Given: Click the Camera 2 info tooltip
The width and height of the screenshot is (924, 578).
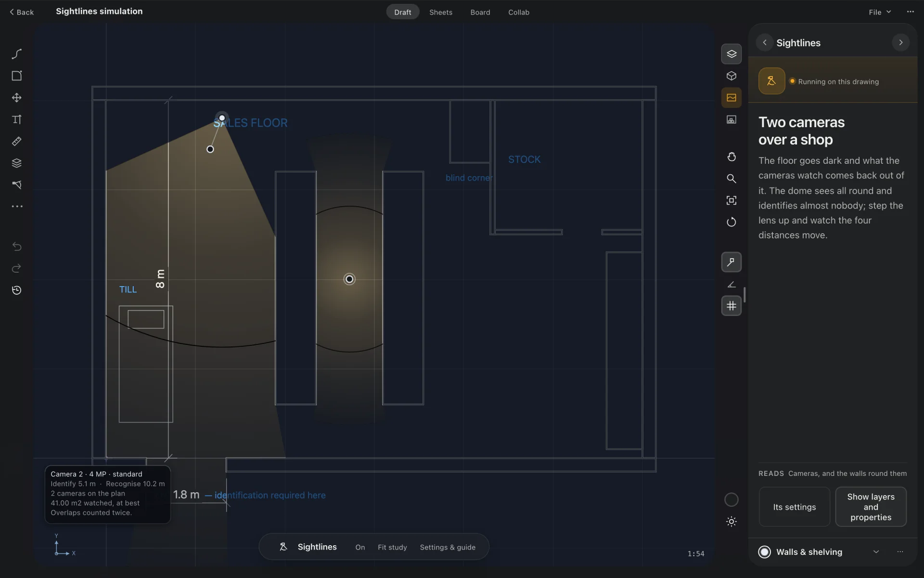Looking at the screenshot, I should point(108,494).
